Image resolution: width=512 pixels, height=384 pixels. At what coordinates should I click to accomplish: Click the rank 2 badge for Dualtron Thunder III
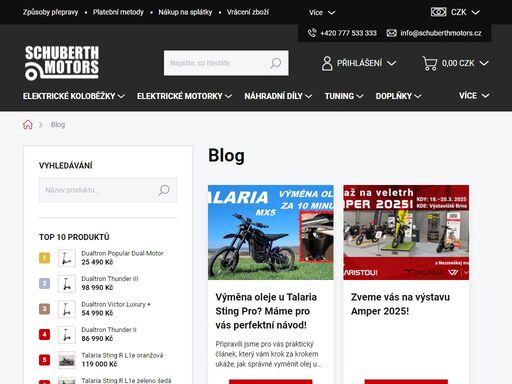pyautogui.click(x=45, y=284)
